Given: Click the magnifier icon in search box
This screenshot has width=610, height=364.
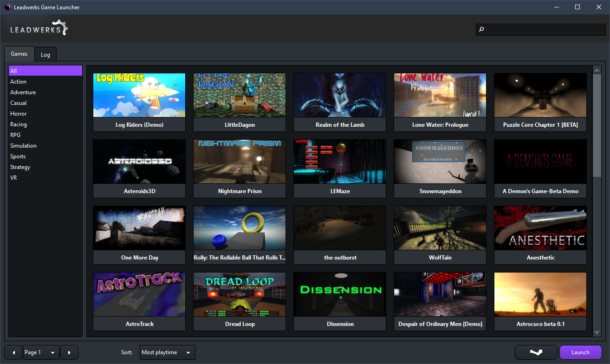Looking at the screenshot, I should [481, 29].
